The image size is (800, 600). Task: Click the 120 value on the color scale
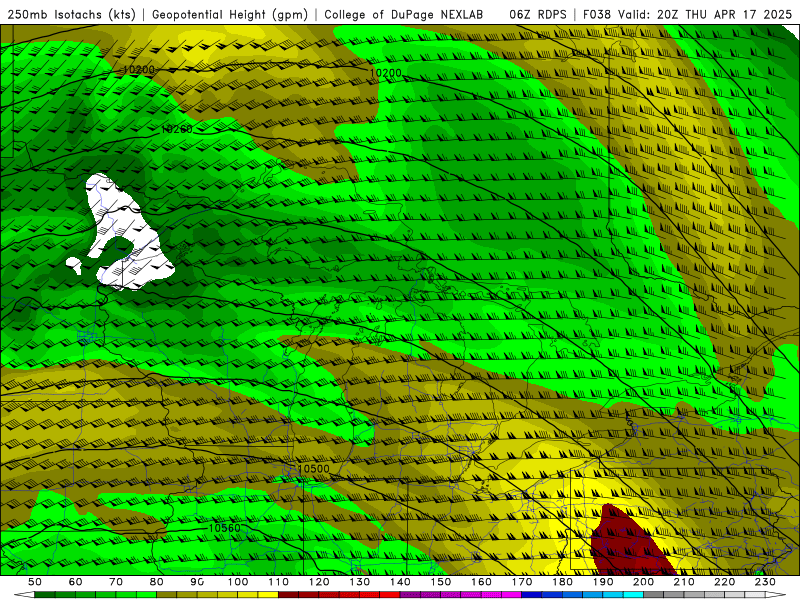(319, 582)
